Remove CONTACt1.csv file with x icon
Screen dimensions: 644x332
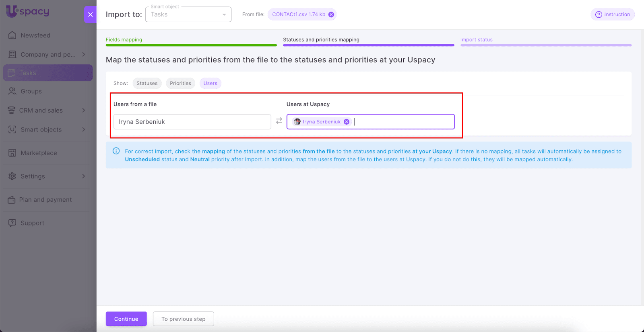[x=331, y=14]
